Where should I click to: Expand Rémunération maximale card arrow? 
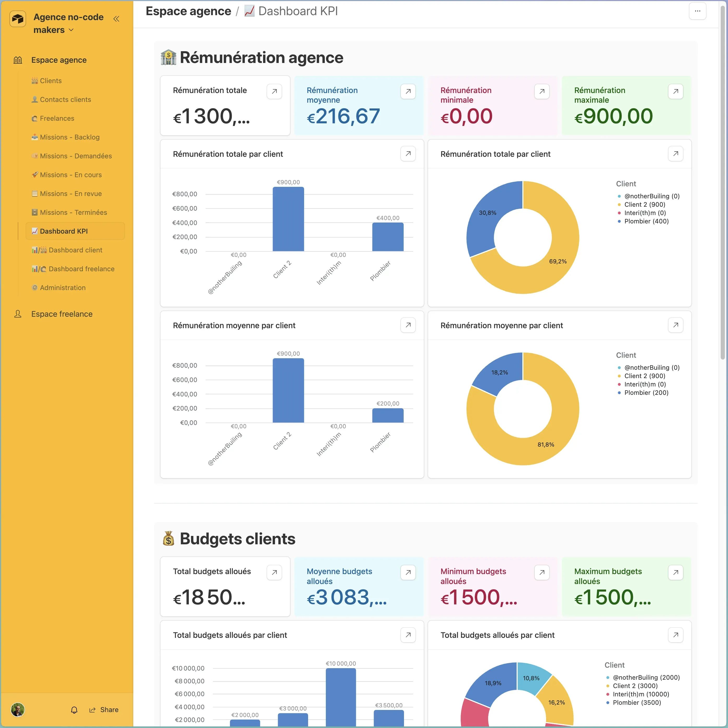click(676, 91)
